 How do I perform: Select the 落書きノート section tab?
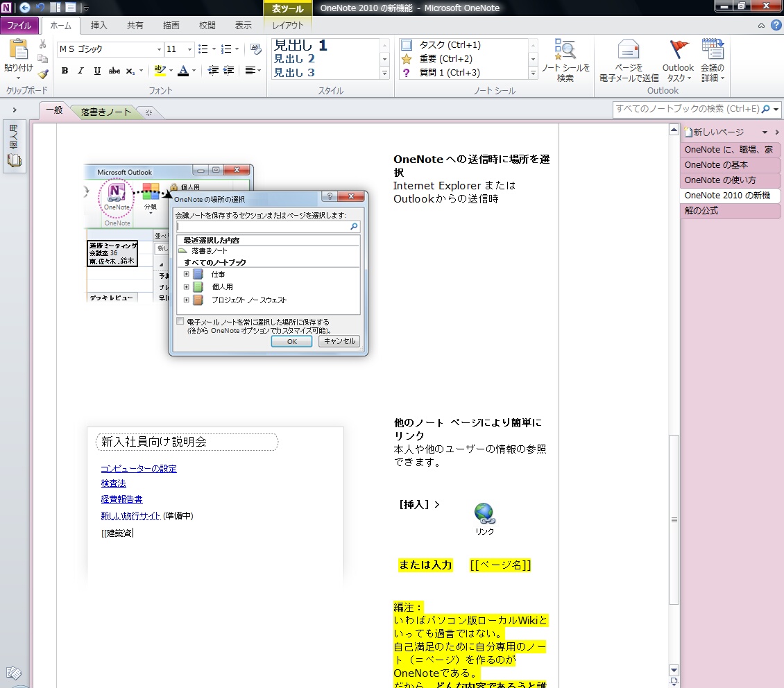[x=106, y=112]
